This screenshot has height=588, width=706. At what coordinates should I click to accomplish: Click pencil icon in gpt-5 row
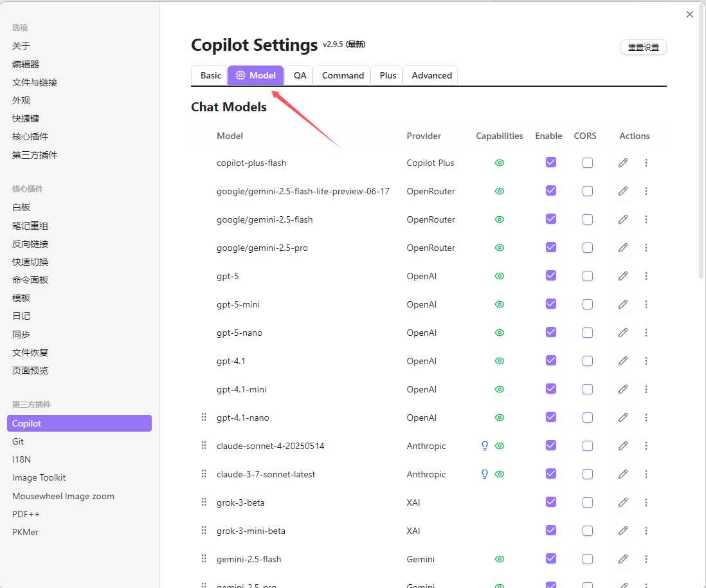[x=623, y=276]
